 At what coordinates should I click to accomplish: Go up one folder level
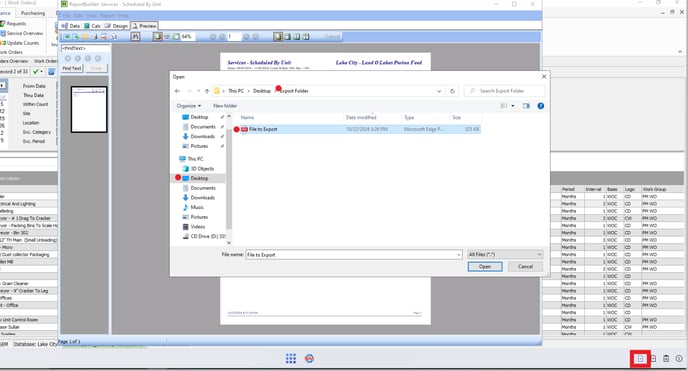207,91
